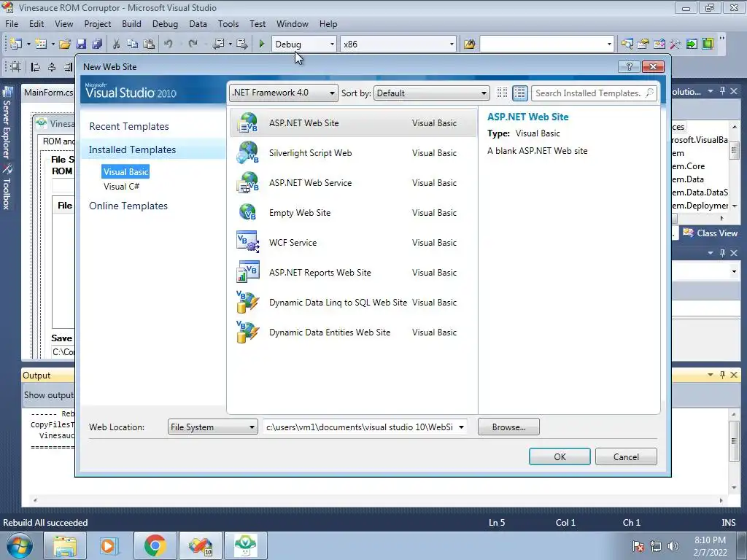This screenshot has width=747, height=560.
Task: Switch templates to medium icons list view
Action: (x=519, y=93)
